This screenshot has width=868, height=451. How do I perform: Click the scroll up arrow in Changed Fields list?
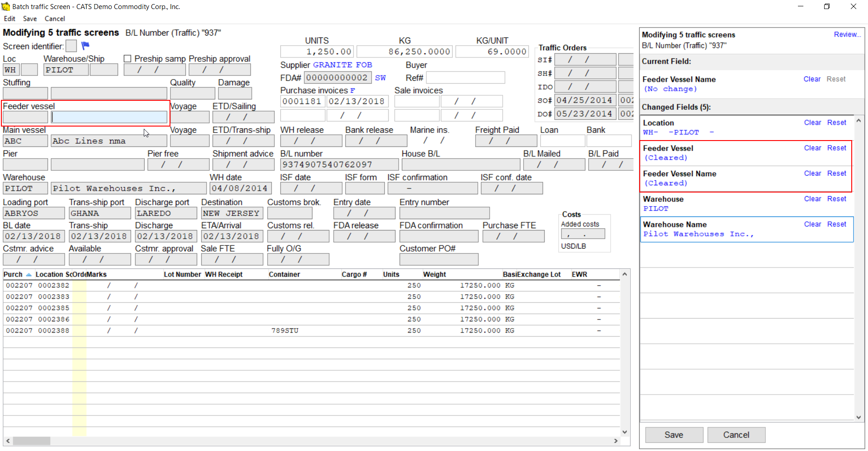(859, 121)
